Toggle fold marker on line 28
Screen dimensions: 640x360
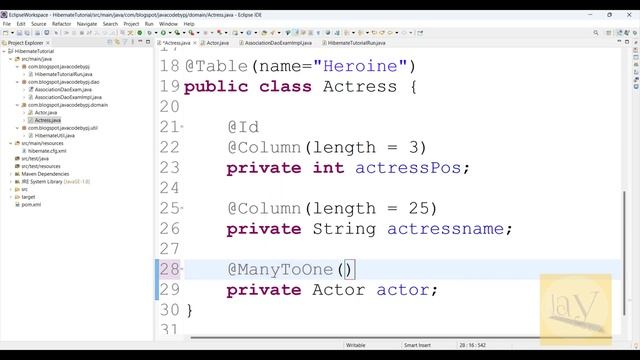pos(182,269)
